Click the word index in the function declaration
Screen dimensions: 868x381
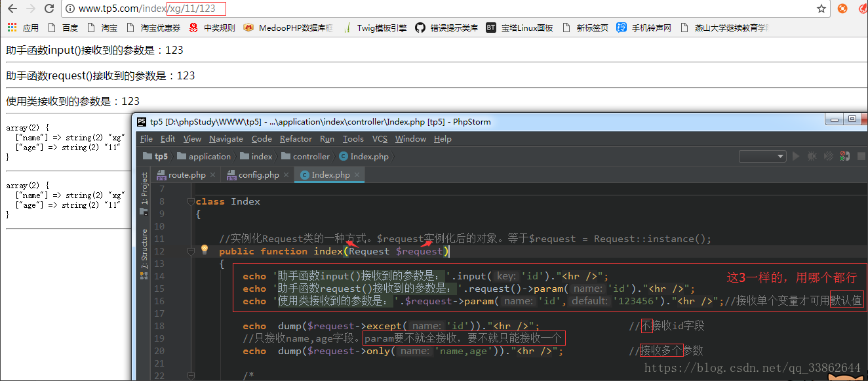click(328, 251)
